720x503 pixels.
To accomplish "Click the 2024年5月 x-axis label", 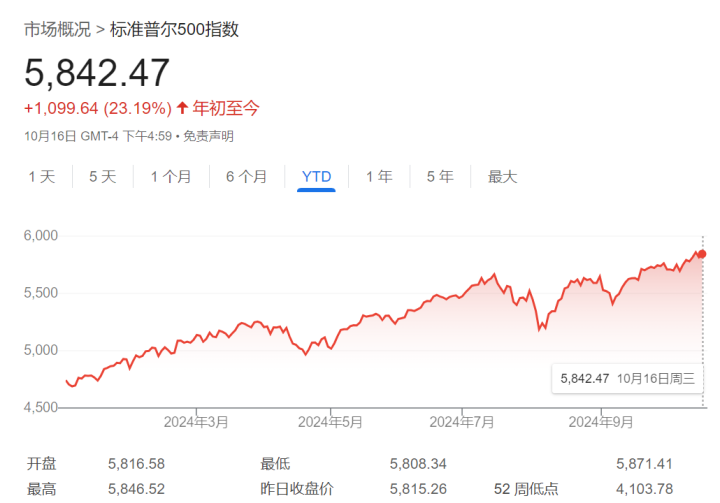I will 330,422.
